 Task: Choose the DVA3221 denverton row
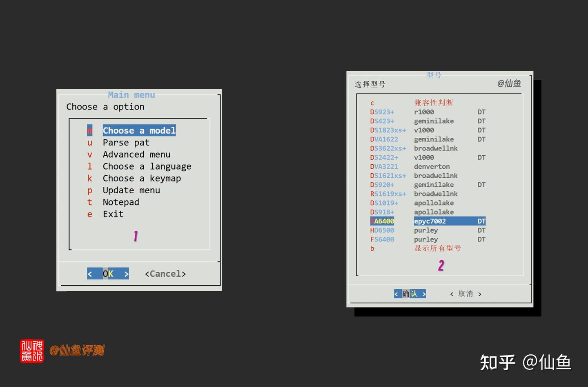coord(410,166)
